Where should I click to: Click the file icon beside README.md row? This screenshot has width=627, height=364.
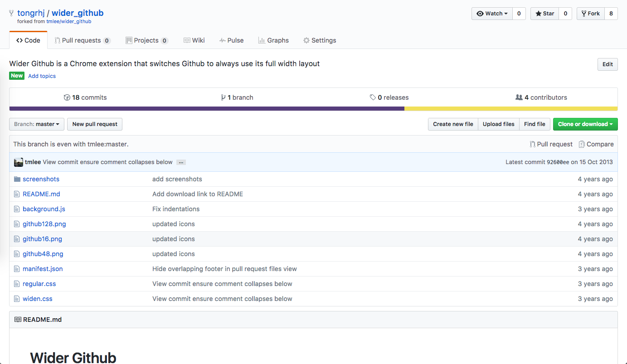17,194
